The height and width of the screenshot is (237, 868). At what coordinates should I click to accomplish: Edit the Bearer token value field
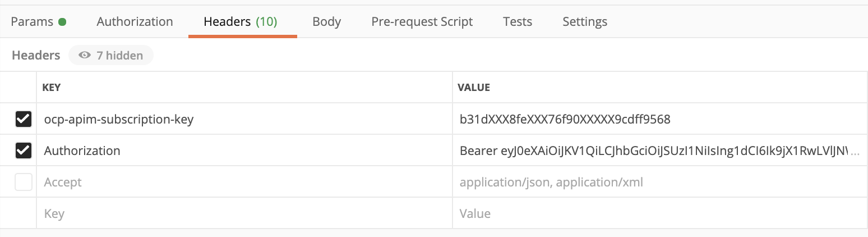point(656,151)
